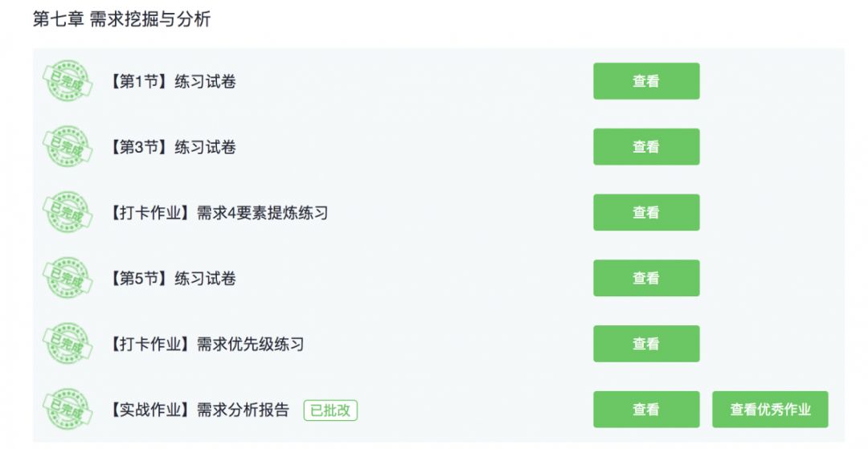Open 查看 for 需求4要素提炼练习

tap(645, 213)
